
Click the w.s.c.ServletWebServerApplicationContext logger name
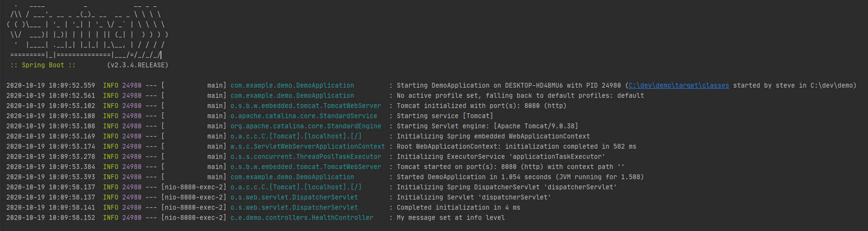pyautogui.click(x=308, y=147)
